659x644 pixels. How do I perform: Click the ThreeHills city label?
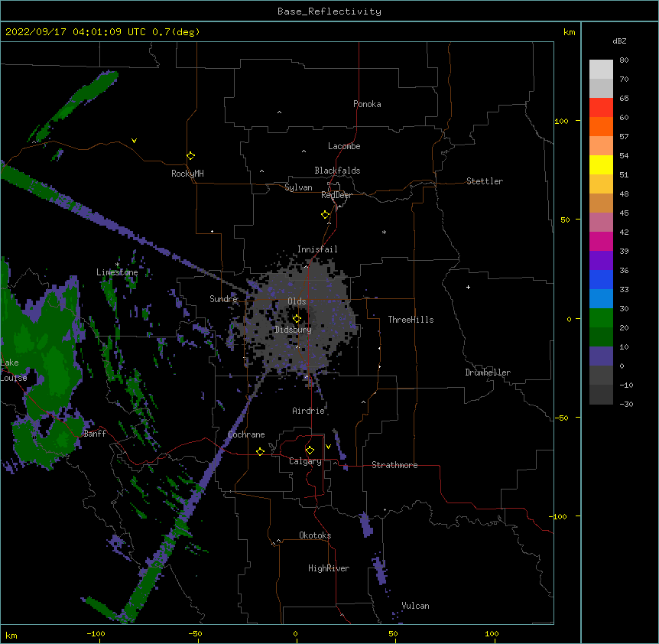point(411,320)
